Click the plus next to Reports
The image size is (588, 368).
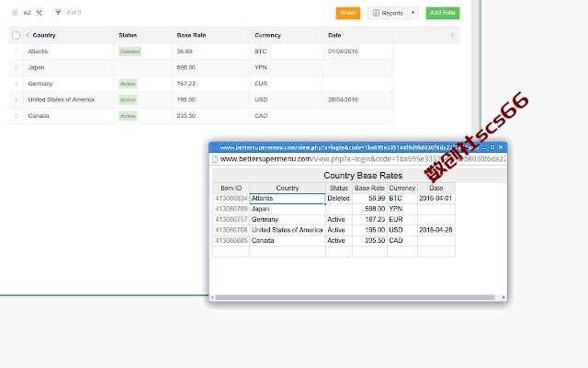click(413, 13)
